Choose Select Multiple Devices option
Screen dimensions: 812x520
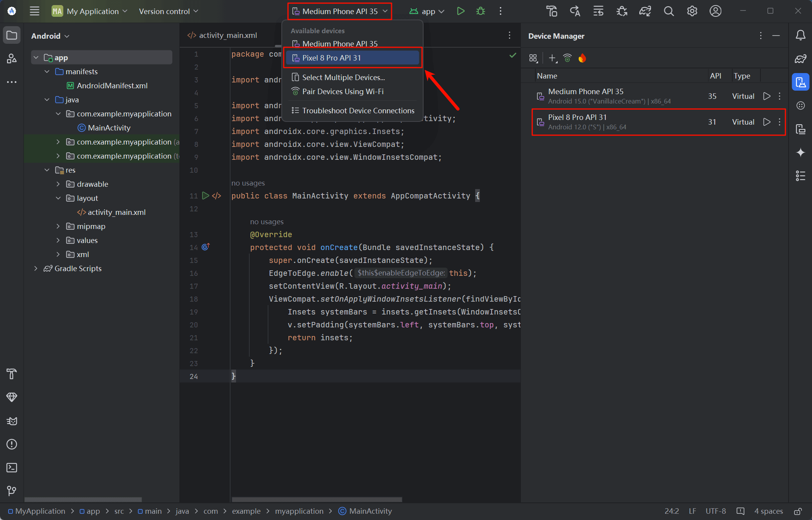tap(353, 77)
